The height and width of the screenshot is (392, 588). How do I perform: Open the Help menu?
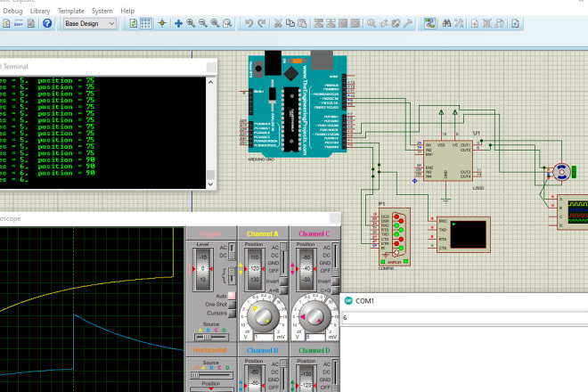tap(127, 11)
